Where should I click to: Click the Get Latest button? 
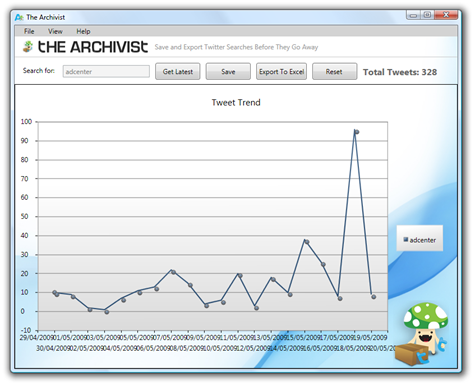pos(178,72)
